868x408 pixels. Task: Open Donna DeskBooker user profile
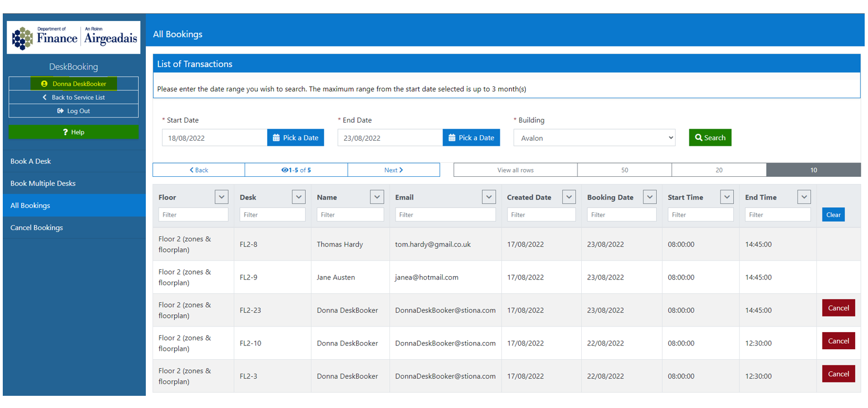click(73, 84)
